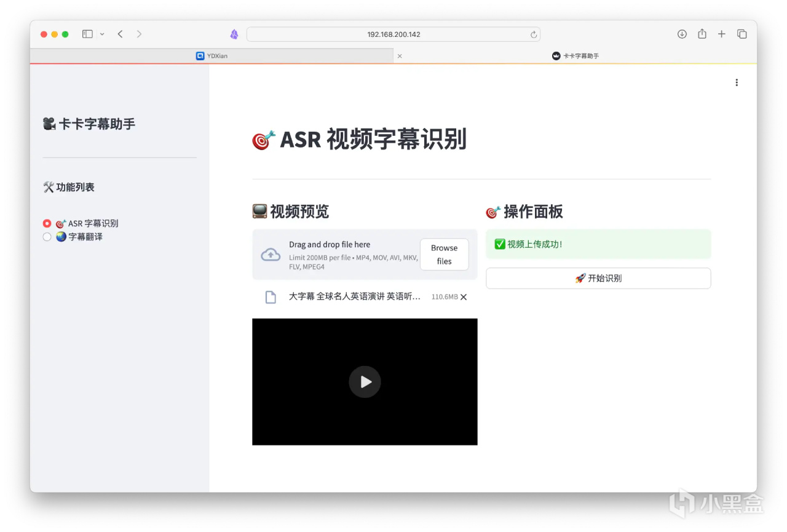Click the 视频上传成功! success message

pyautogui.click(x=598, y=244)
